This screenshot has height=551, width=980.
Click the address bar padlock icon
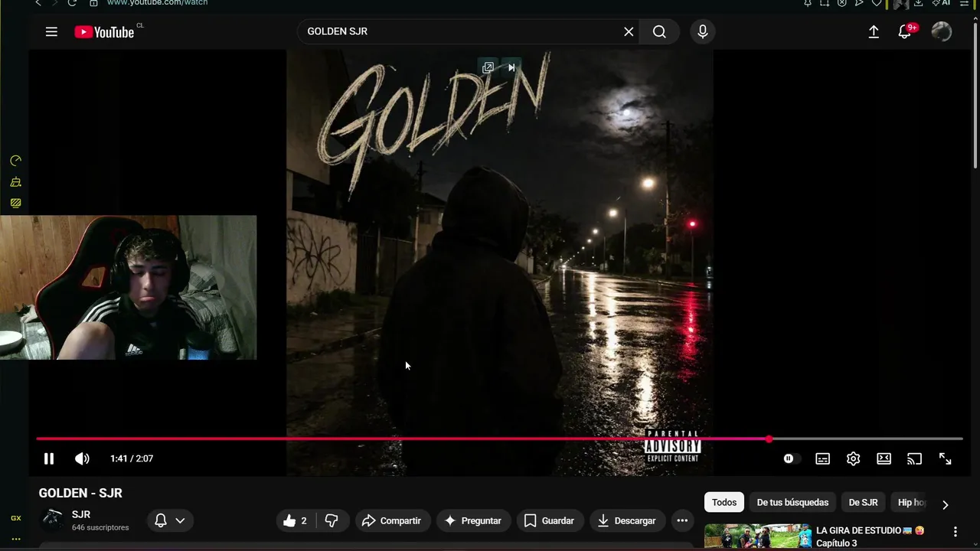pyautogui.click(x=93, y=3)
